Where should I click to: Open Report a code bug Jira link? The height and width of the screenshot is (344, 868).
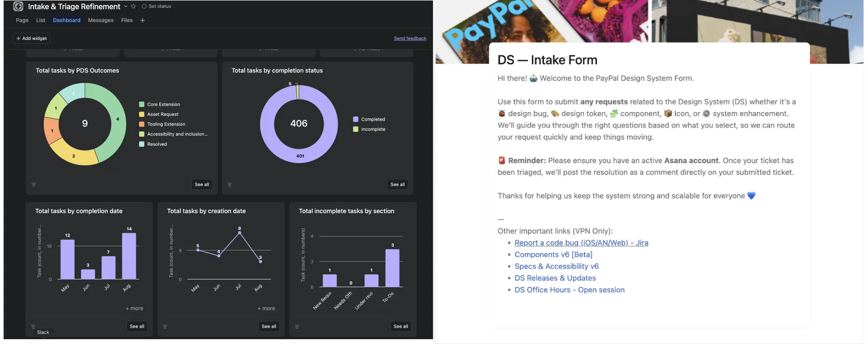[x=582, y=243]
